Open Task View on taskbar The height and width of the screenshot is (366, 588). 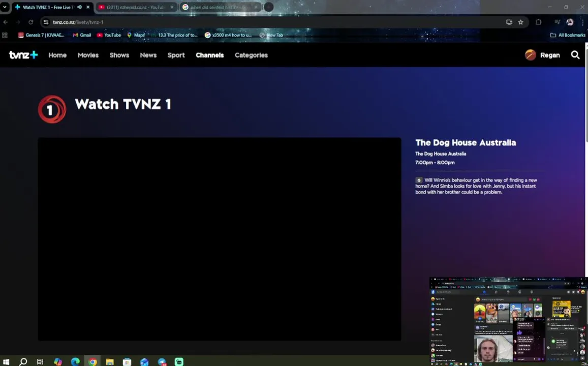pos(40,362)
